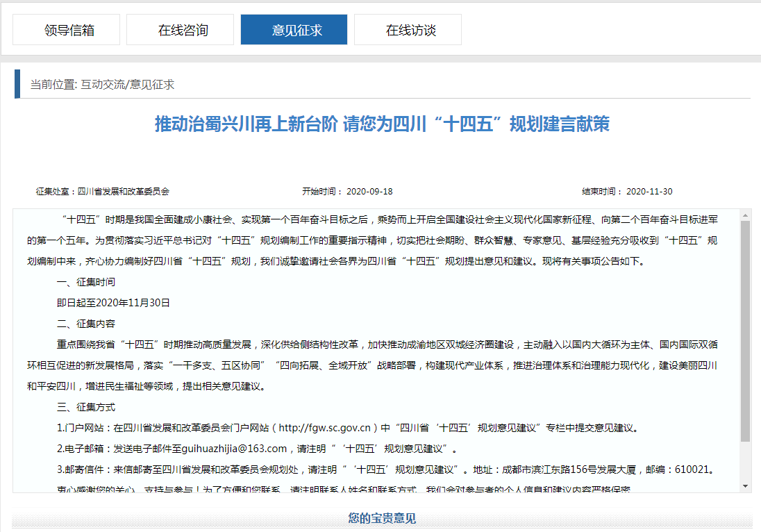761x532 pixels.
Task: Click the 征集处室 department text
Action: click(x=103, y=192)
